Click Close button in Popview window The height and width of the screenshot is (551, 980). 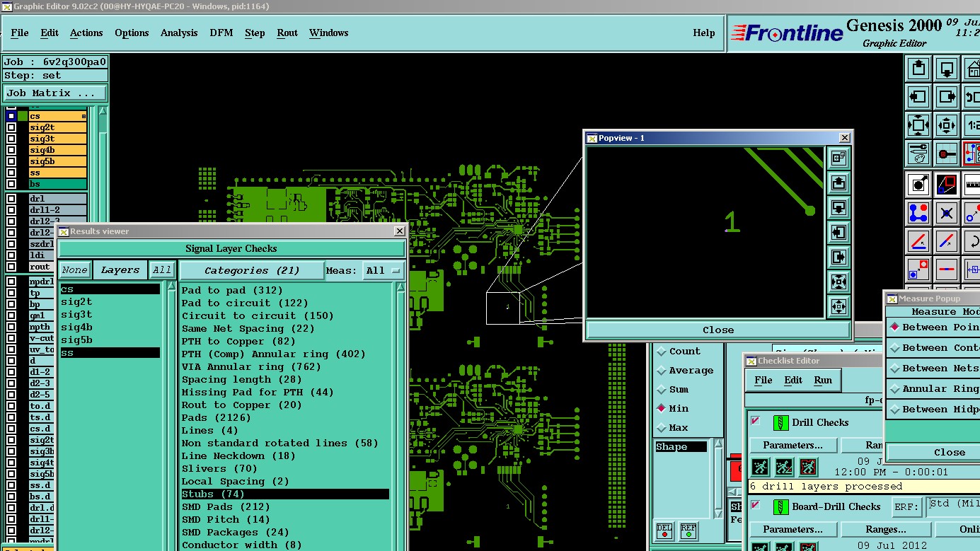717,330
